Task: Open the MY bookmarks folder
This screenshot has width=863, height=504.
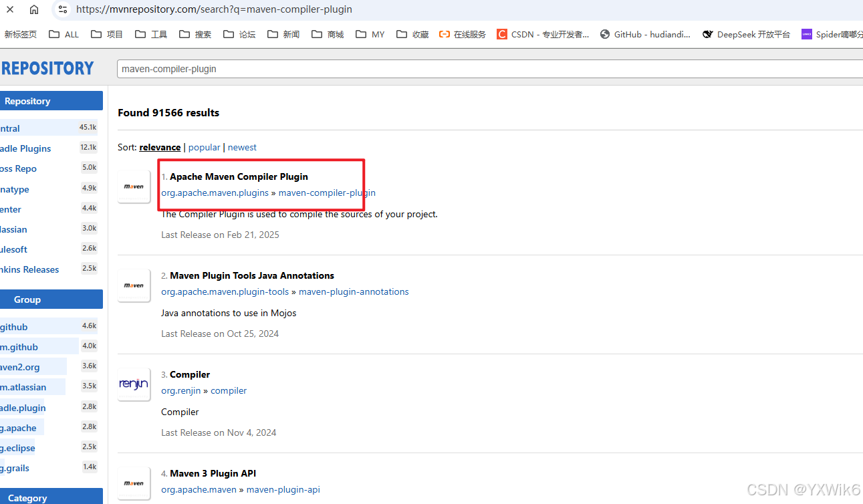Action: click(370, 34)
